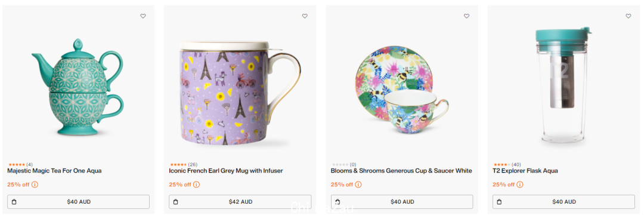Open Blooms & Shrooms Generous Cup & Saucer title

click(x=402, y=171)
